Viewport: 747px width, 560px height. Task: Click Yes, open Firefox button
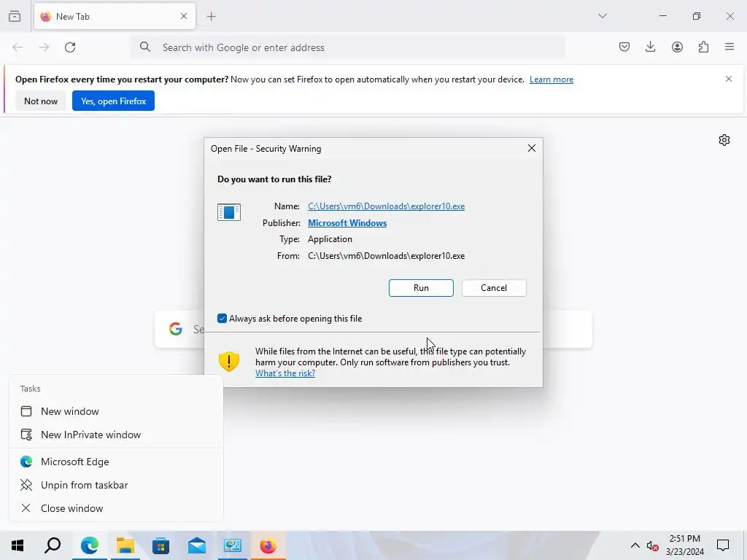113,101
